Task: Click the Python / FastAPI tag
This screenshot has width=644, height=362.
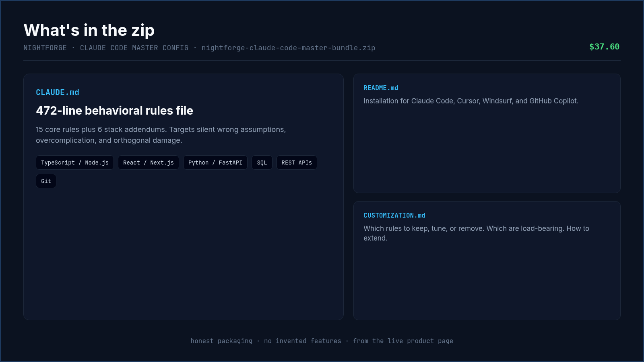Action: pyautogui.click(x=215, y=162)
